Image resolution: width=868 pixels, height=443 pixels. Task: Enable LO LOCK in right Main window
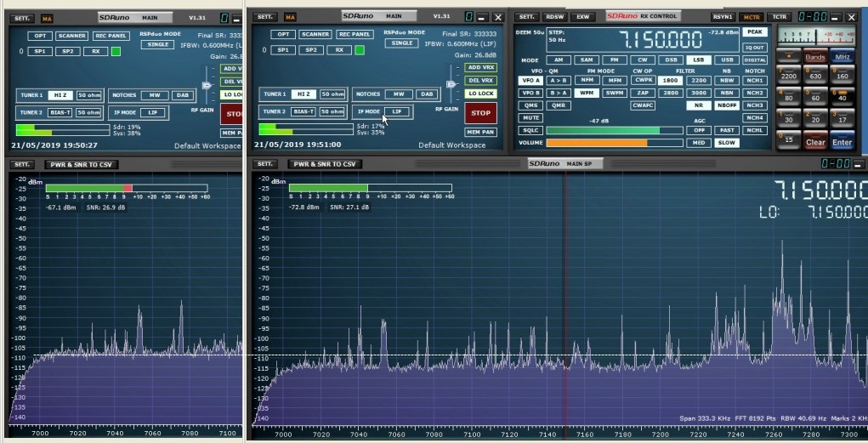coord(480,94)
